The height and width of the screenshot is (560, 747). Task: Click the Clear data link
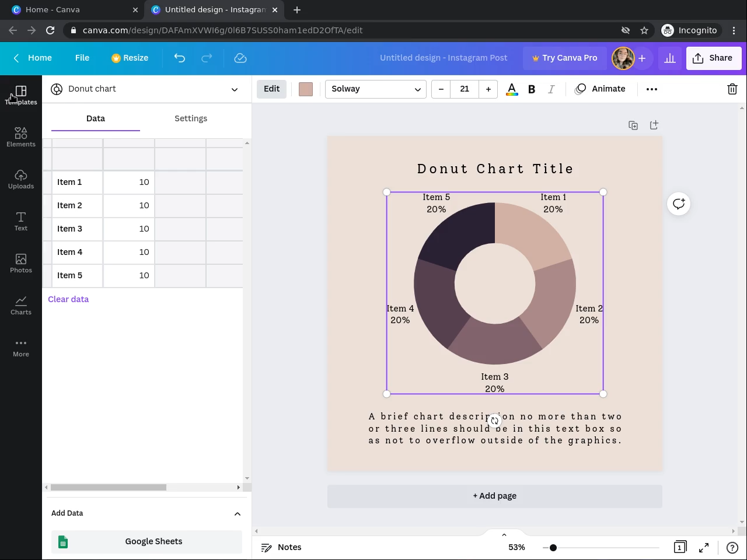point(68,299)
